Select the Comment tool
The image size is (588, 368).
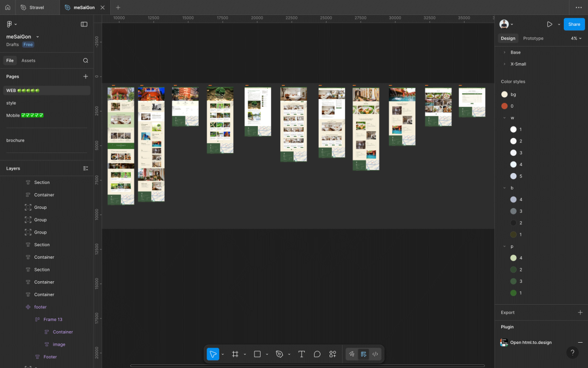(317, 354)
